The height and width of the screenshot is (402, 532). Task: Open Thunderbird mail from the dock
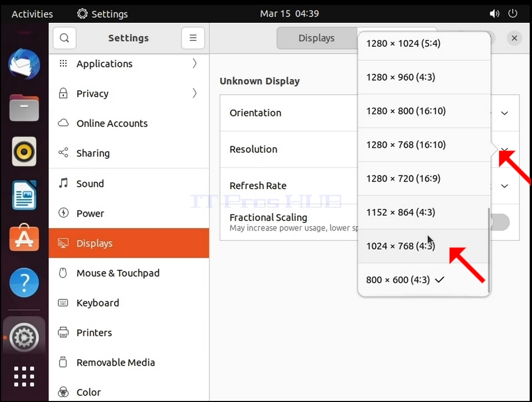click(24, 65)
